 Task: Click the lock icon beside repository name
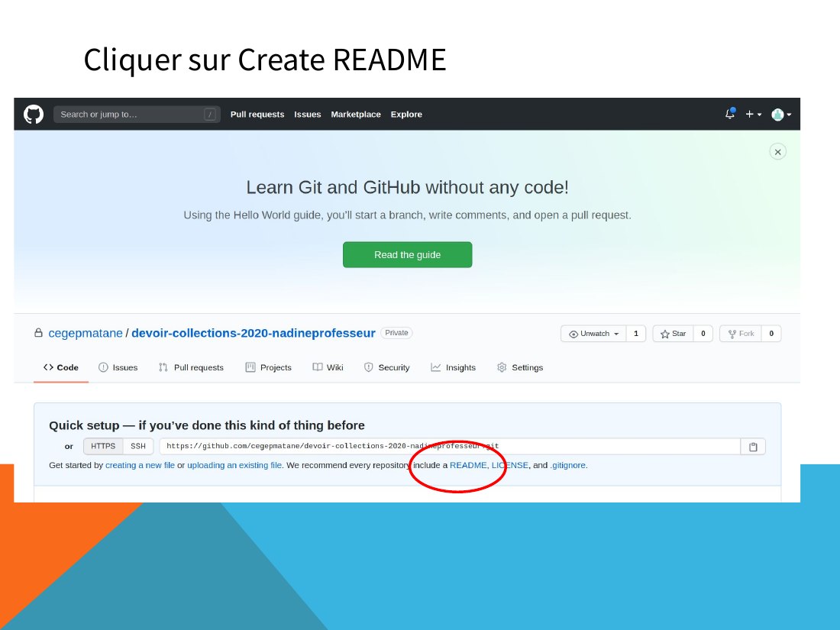[39, 333]
